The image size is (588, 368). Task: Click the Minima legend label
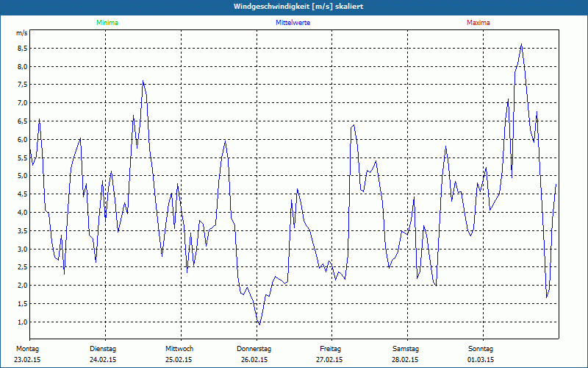[107, 23]
